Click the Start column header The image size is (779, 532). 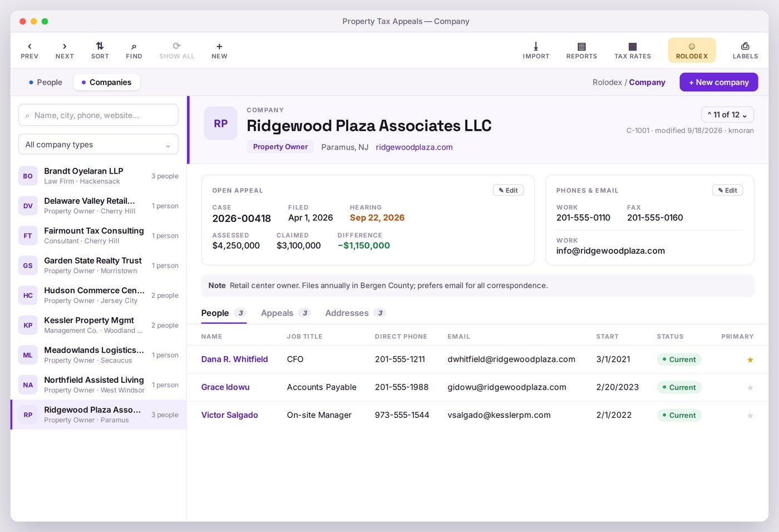607,337
